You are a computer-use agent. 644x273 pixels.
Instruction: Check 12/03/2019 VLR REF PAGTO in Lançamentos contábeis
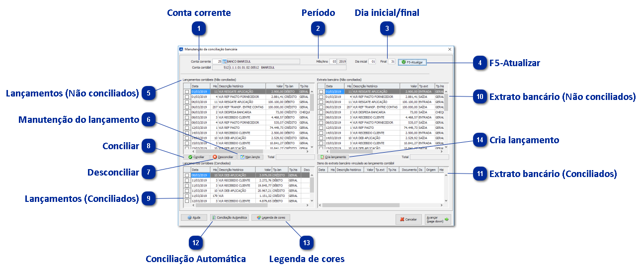187,128
